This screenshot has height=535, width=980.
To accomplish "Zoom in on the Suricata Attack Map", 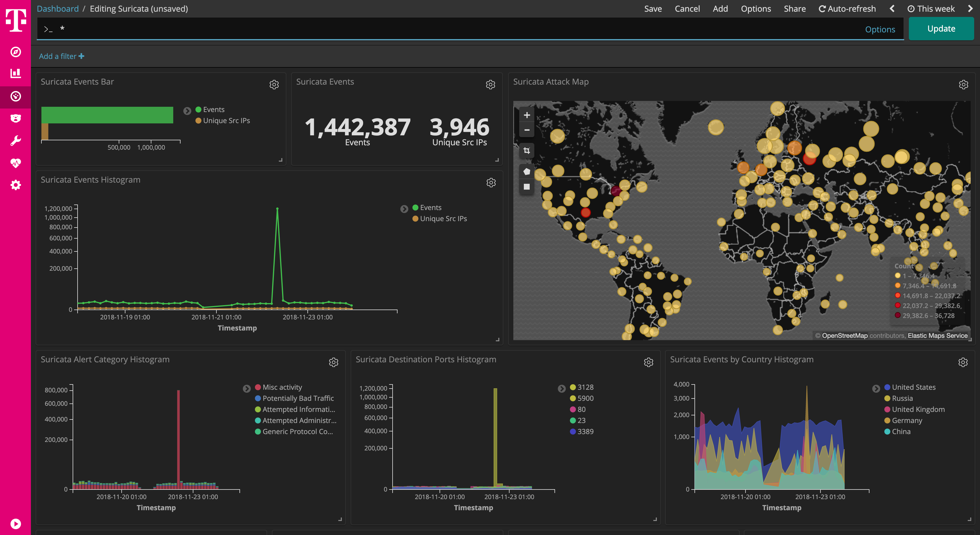I will 526,115.
